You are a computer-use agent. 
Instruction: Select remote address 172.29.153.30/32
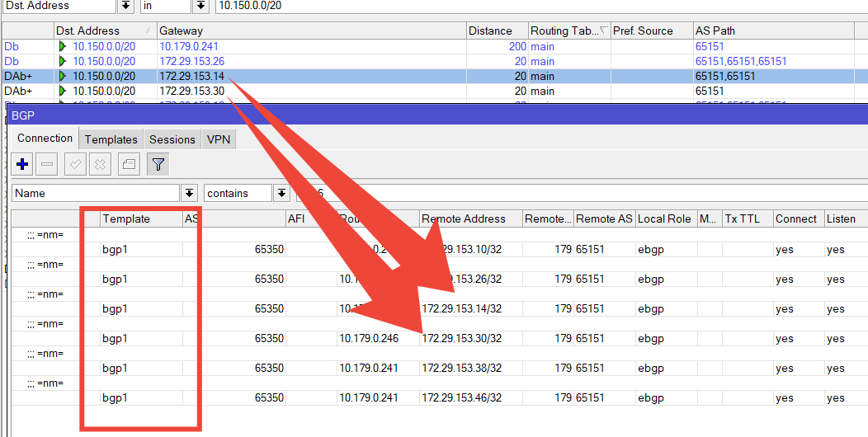coord(462,339)
